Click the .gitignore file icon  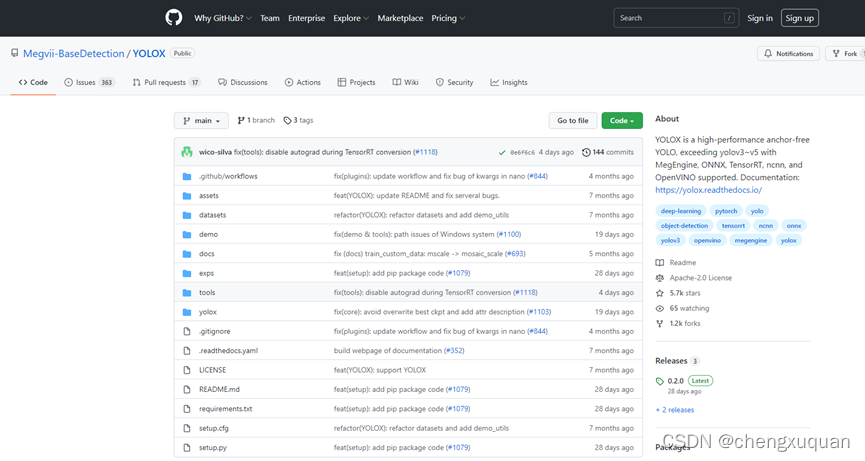187,331
